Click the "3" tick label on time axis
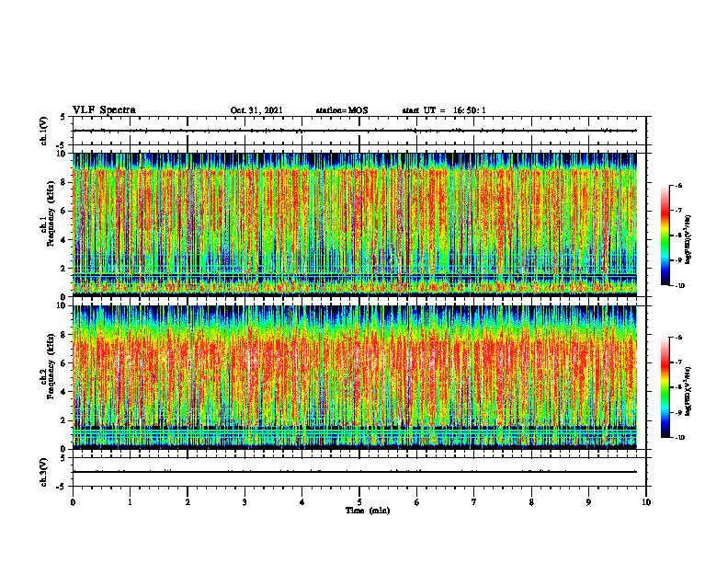This screenshot has height=563, width=728. click(x=245, y=502)
